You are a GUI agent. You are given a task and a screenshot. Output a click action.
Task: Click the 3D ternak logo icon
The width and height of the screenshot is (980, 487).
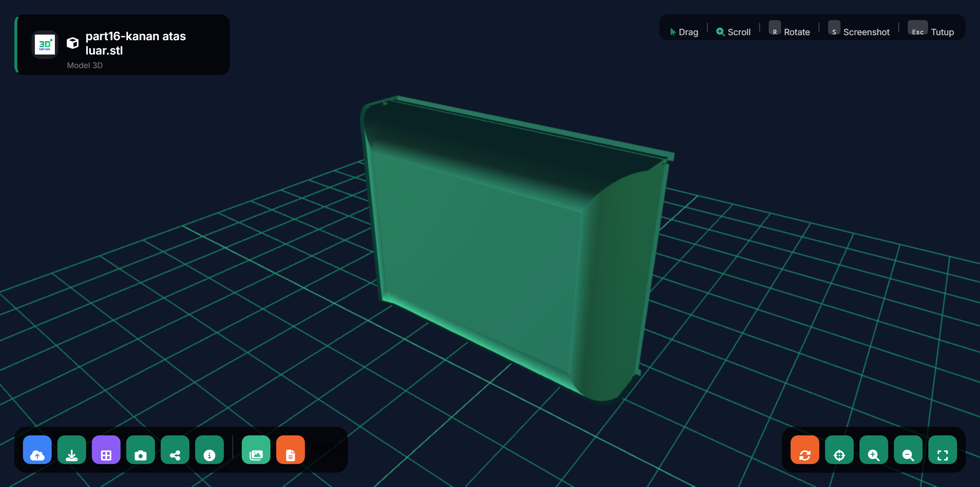click(45, 44)
